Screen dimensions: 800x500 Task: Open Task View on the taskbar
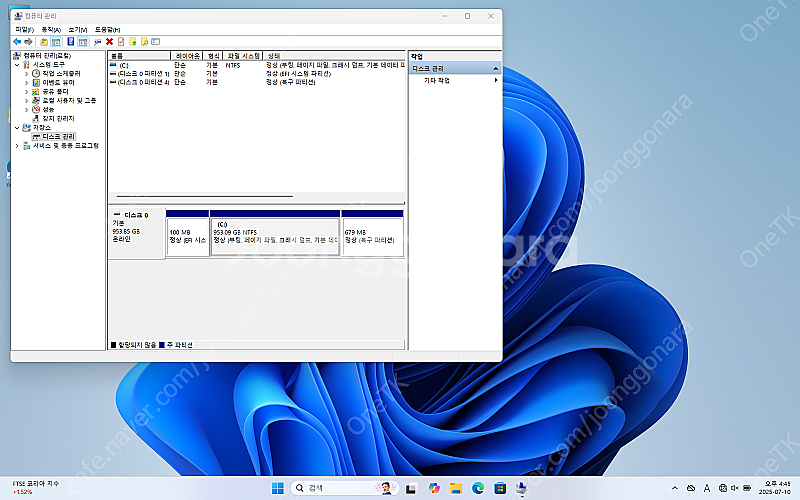point(411,488)
